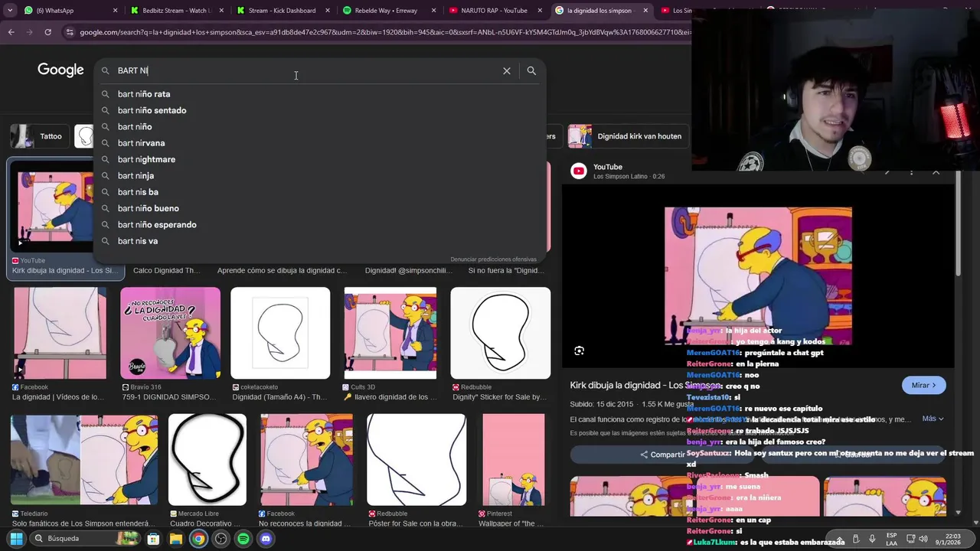
Task: Open Discord from taskbar
Action: pos(266,539)
